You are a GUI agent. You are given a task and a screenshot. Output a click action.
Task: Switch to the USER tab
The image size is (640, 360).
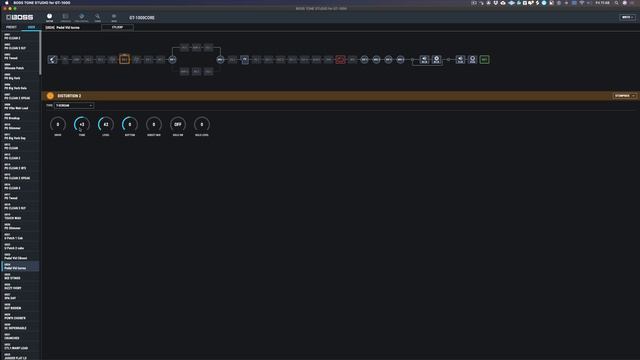pyautogui.click(x=31, y=27)
